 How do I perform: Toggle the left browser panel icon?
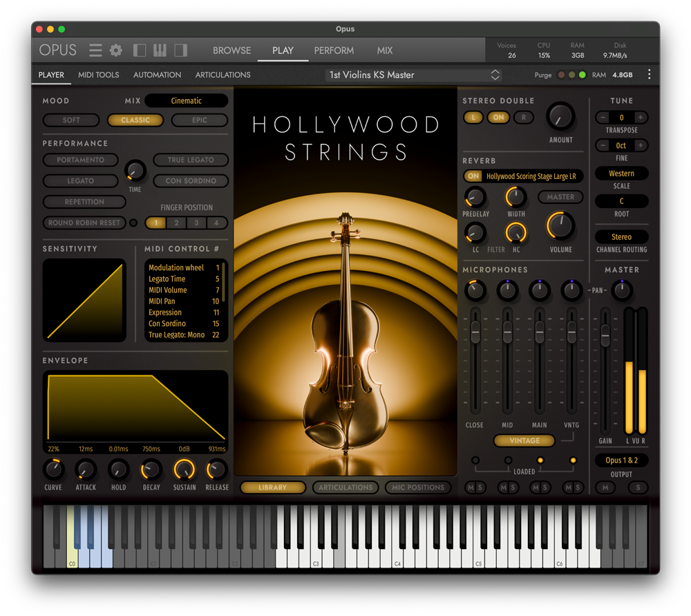tap(139, 50)
